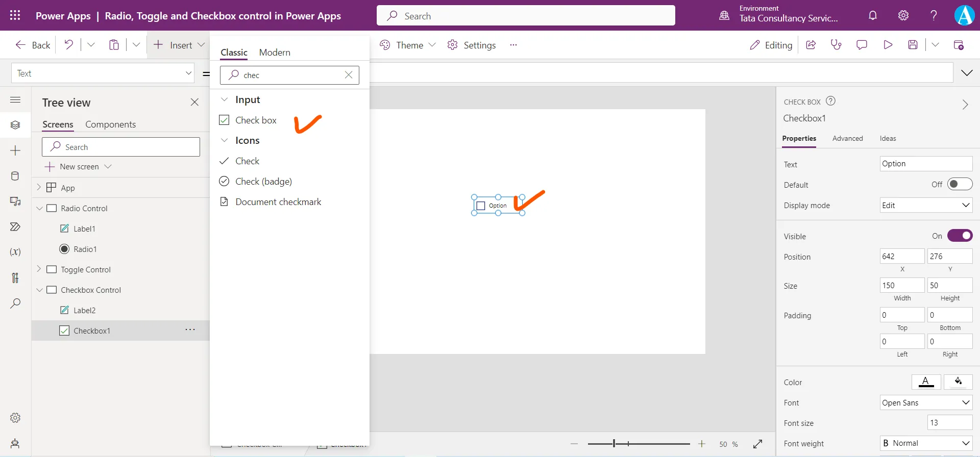
Task: Expand the Toggle Control screen node
Action: pyautogui.click(x=39, y=269)
